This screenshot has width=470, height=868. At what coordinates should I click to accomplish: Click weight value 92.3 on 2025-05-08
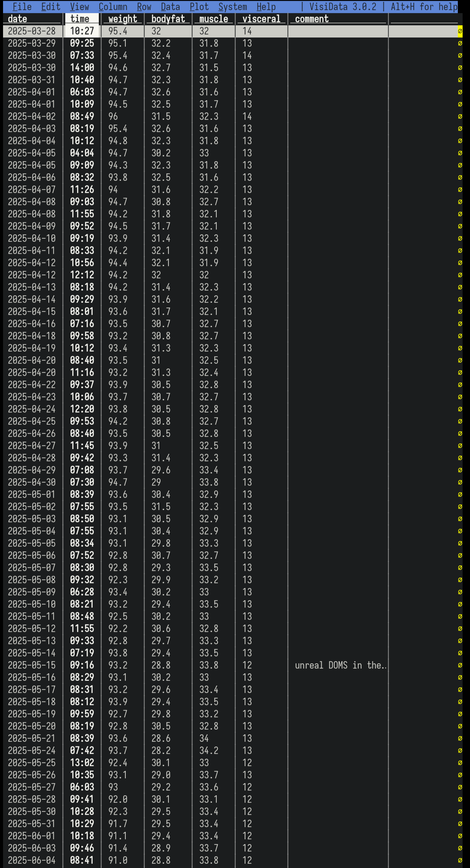tap(118, 580)
